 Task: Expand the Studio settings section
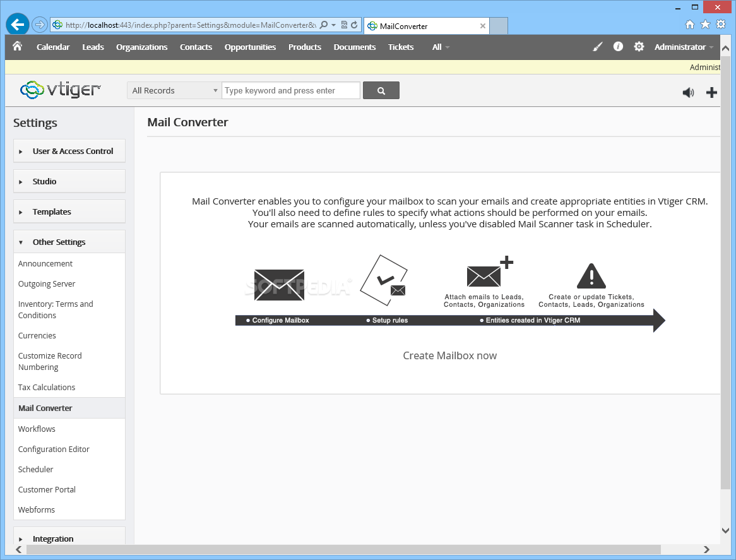pos(69,181)
